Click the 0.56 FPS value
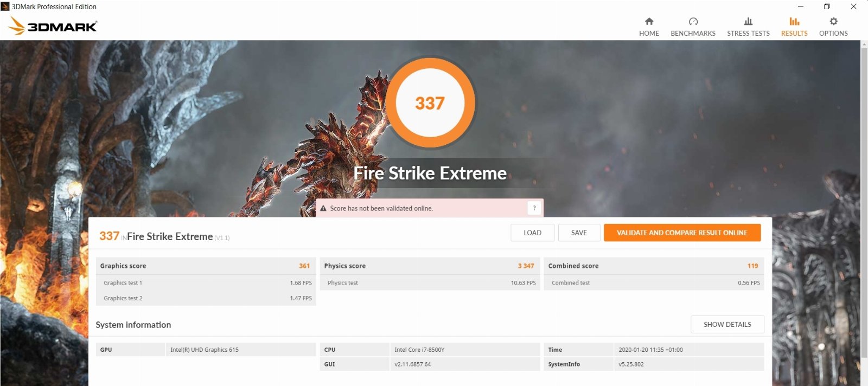 tap(749, 282)
